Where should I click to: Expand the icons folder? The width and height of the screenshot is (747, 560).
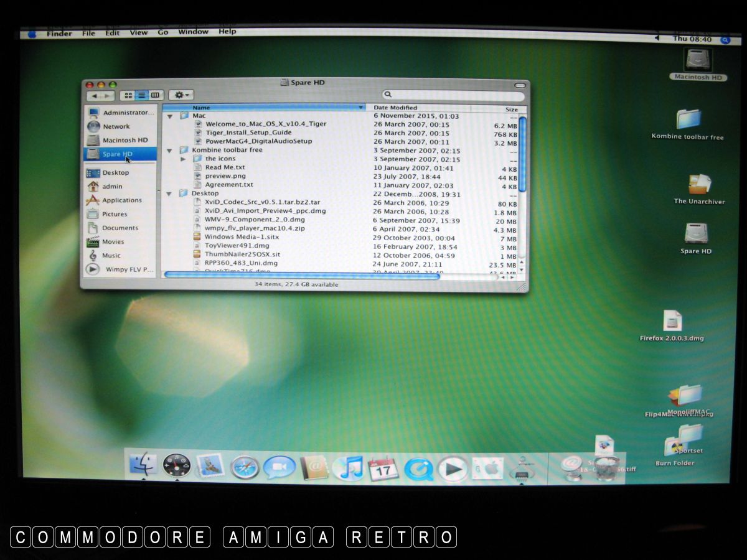pyautogui.click(x=184, y=159)
